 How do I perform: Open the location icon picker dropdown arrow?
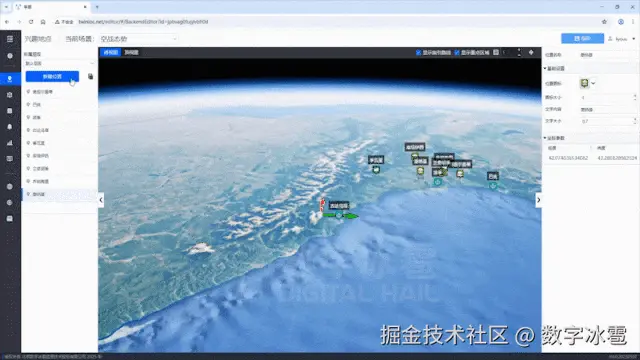pos(593,83)
